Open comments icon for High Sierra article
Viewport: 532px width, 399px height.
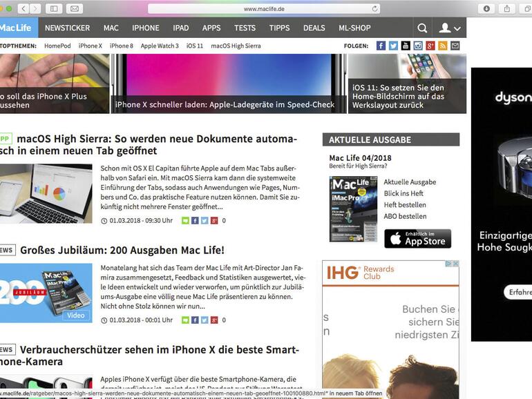185,221
